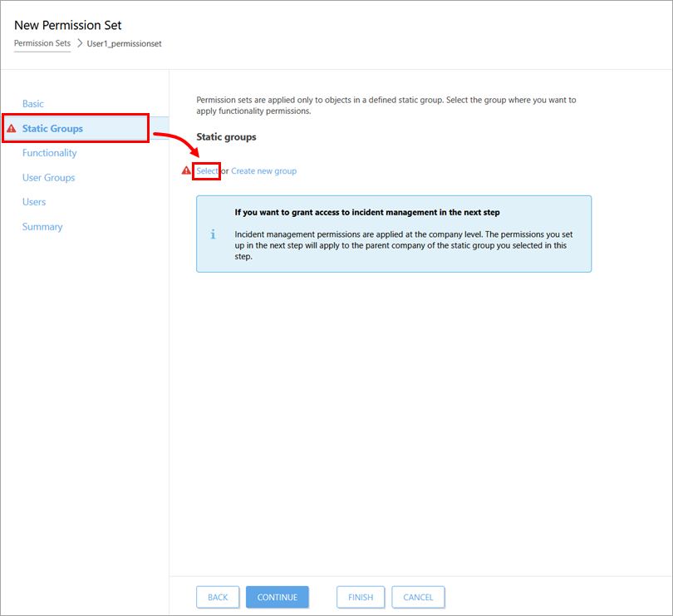Navigate to Permission Sets breadcrumb

click(x=42, y=43)
